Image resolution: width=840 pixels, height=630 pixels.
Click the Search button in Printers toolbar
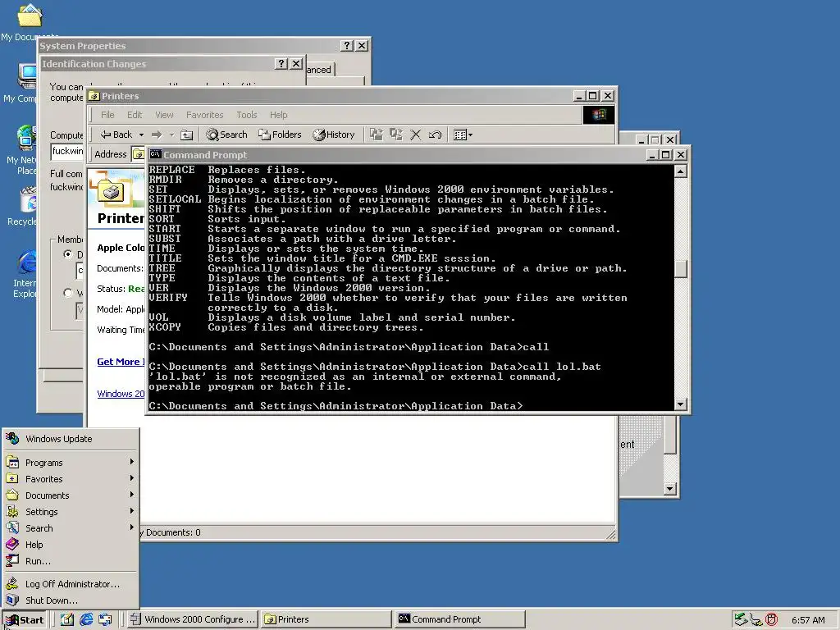click(226, 135)
